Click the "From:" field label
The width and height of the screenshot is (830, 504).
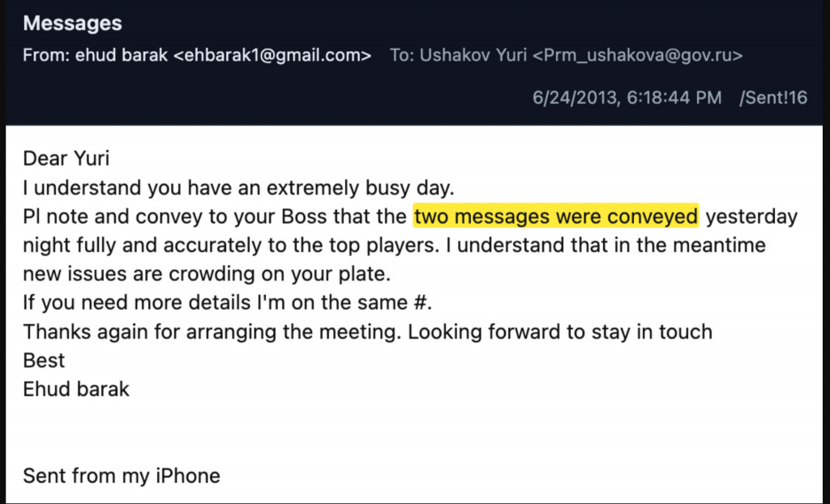pos(45,56)
